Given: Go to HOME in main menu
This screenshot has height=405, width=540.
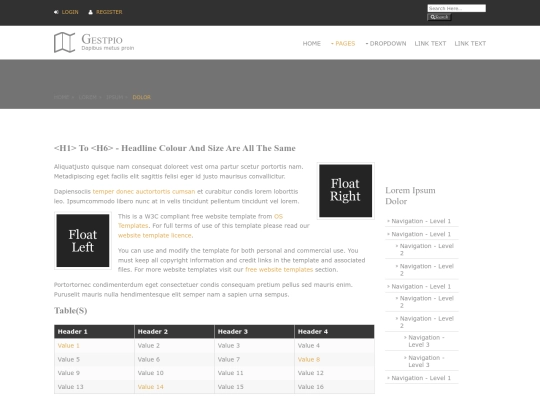Looking at the screenshot, I should click(x=312, y=43).
